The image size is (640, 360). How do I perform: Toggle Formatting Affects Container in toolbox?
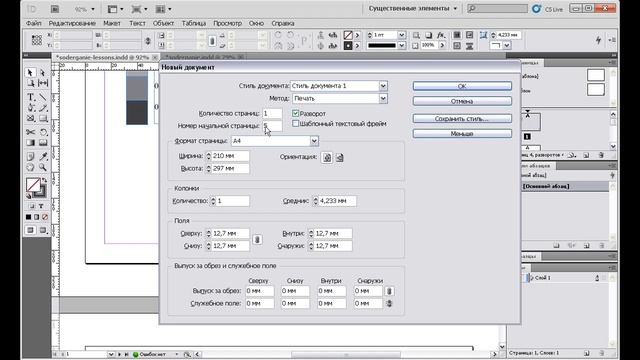click(32, 206)
